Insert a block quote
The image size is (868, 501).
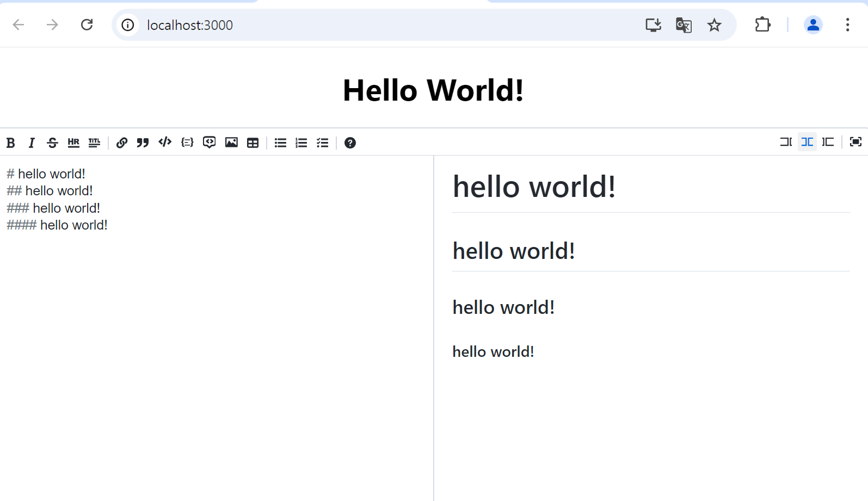(143, 143)
